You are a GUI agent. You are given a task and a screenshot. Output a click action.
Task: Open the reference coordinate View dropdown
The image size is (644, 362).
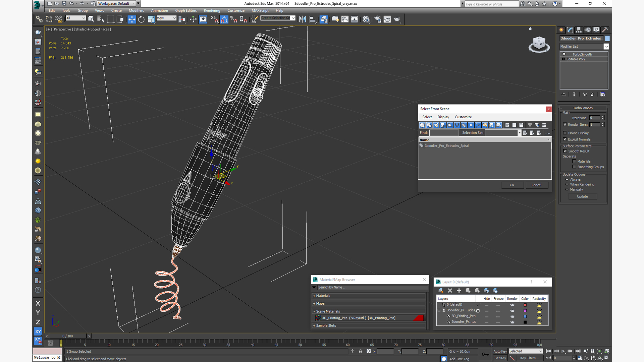coord(166,18)
